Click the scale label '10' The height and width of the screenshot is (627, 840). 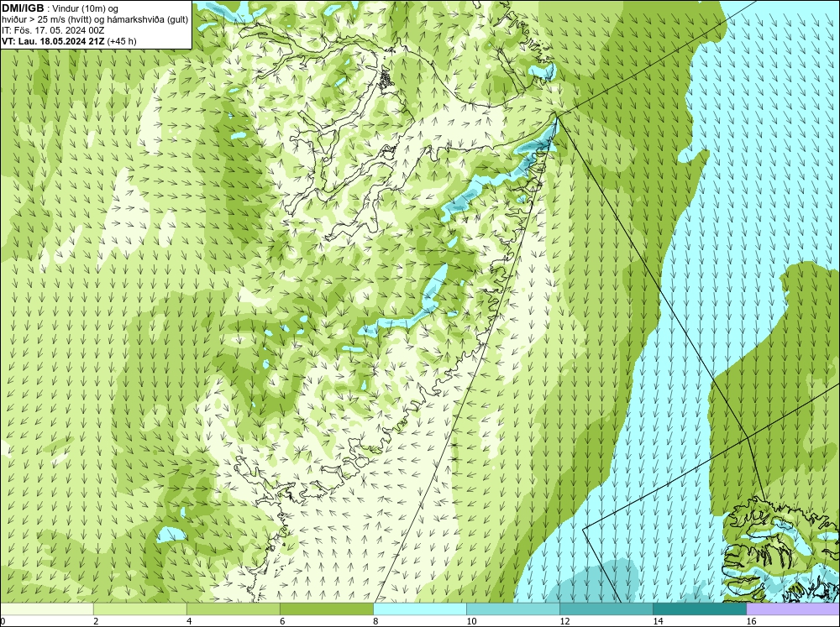[471, 621]
